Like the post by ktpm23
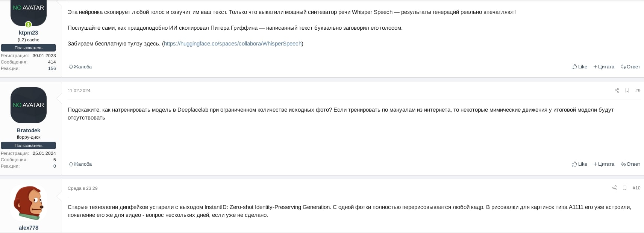 pos(579,67)
